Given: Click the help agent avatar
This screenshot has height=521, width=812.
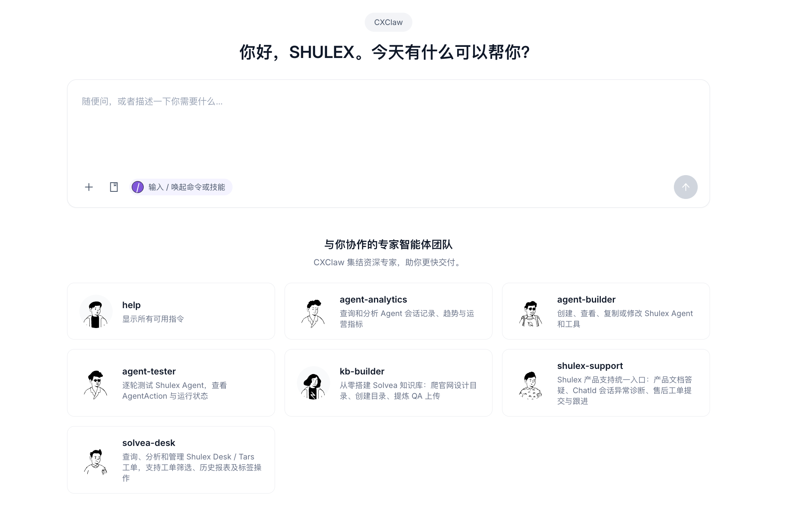Looking at the screenshot, I should click(x=96, y=311).
